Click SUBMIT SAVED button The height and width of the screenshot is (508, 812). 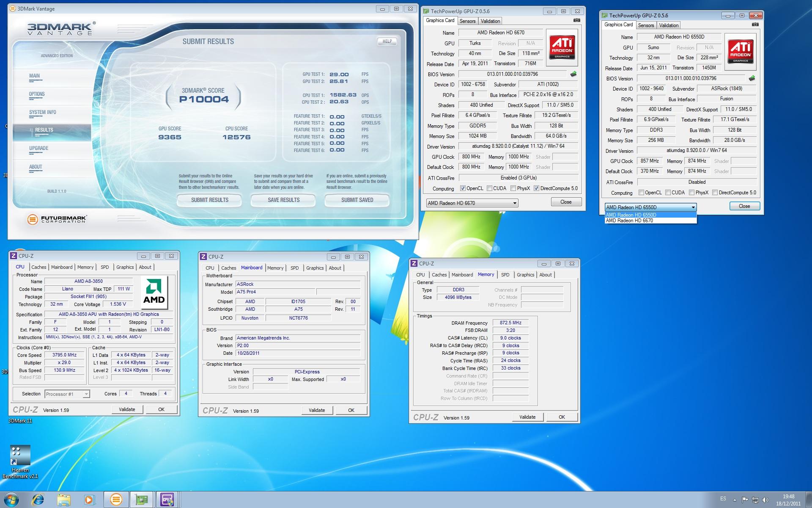click(357, 200)
